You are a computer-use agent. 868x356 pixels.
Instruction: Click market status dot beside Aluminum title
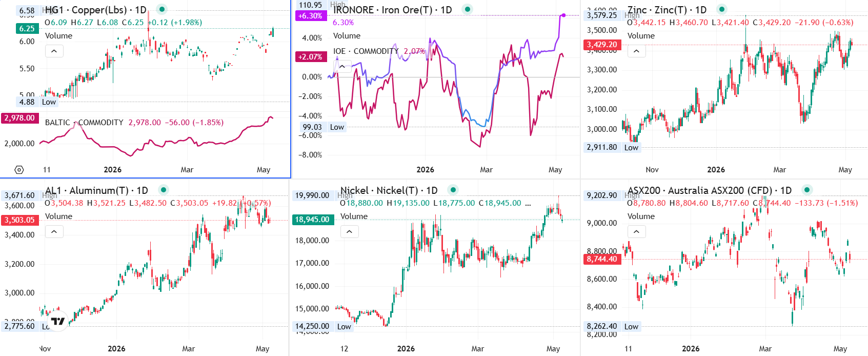click(x=164, y=190)
